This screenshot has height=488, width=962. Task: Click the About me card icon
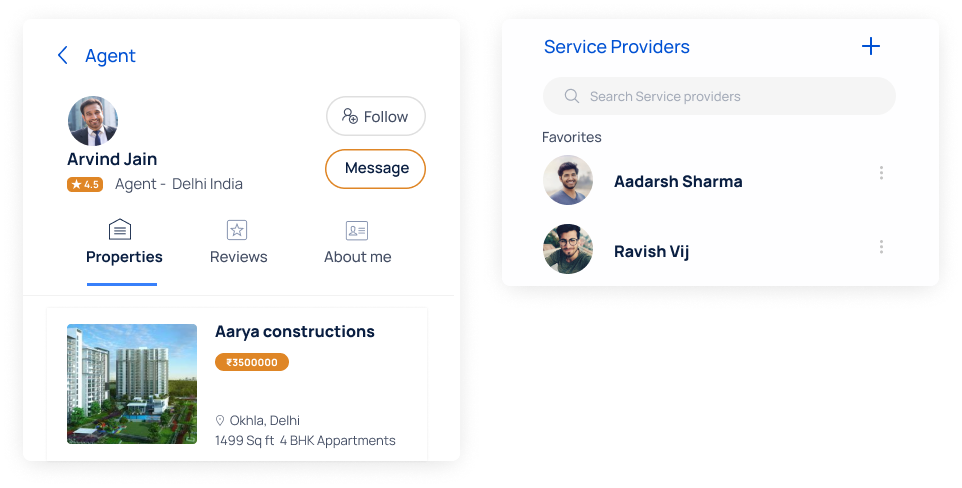point(357,230)
